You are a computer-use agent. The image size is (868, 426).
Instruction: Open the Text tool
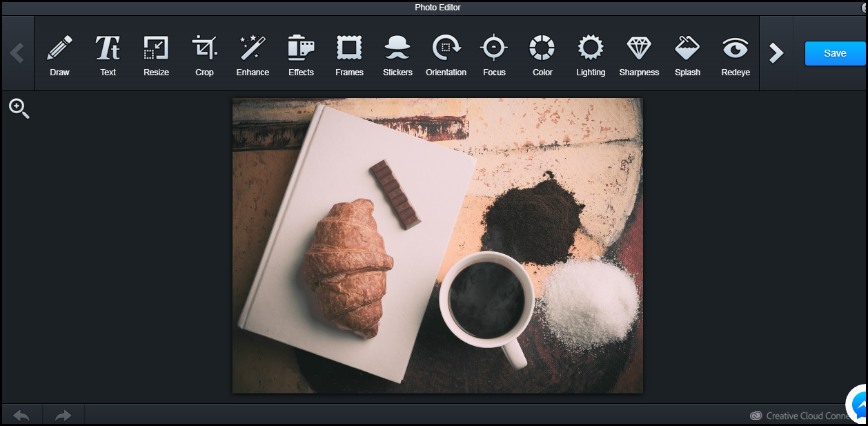click(108, 54)
